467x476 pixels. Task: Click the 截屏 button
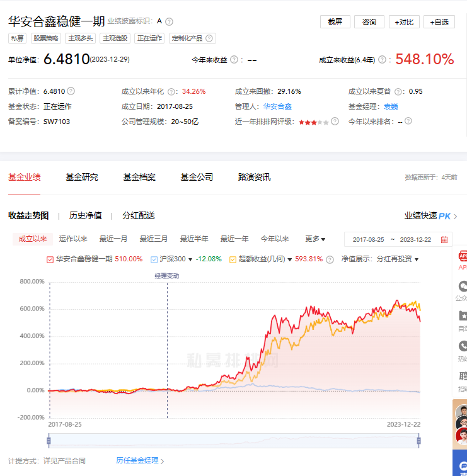tap(335, 22)
